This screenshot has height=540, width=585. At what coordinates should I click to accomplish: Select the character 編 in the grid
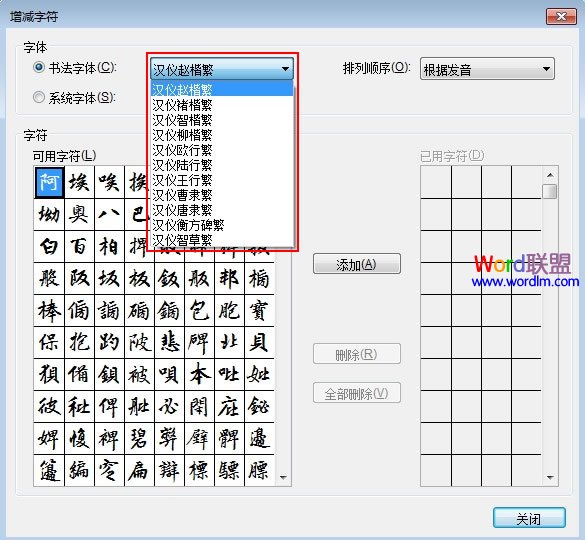pos(79,471)
